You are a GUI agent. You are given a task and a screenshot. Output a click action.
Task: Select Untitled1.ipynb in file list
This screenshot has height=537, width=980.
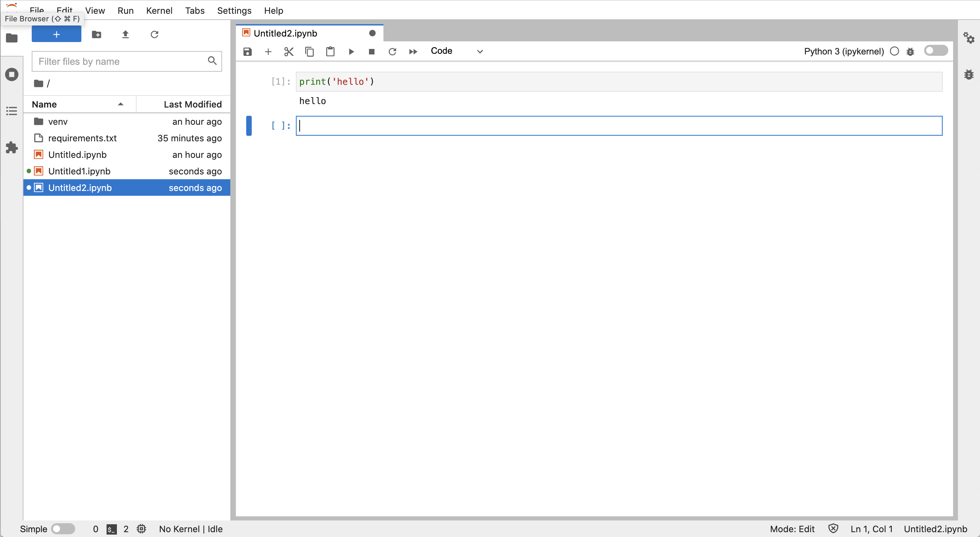click(x=127, y=171)
